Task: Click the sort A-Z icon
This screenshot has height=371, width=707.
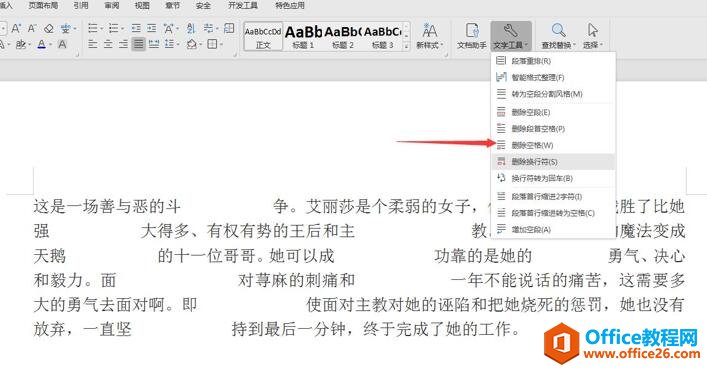Action: [191, 29]
